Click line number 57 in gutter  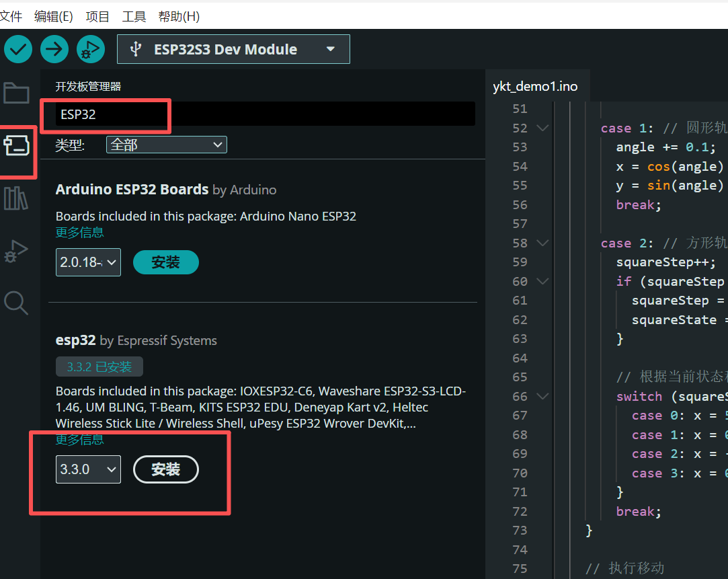click(x=520, y=224)
